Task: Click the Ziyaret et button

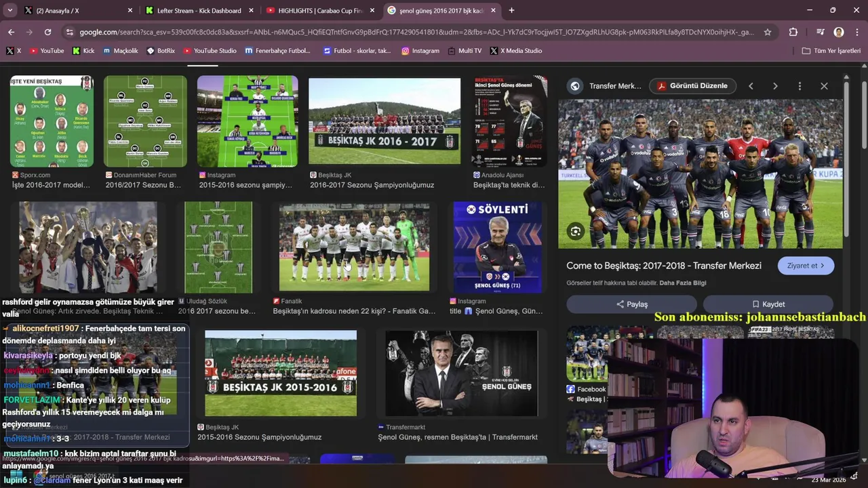Action: click(x=806, y=266)
